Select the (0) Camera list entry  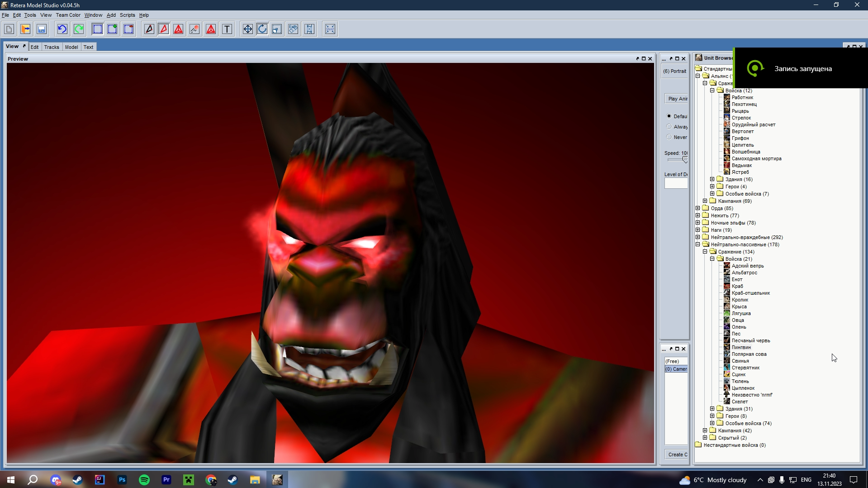[x=676, y=369]
